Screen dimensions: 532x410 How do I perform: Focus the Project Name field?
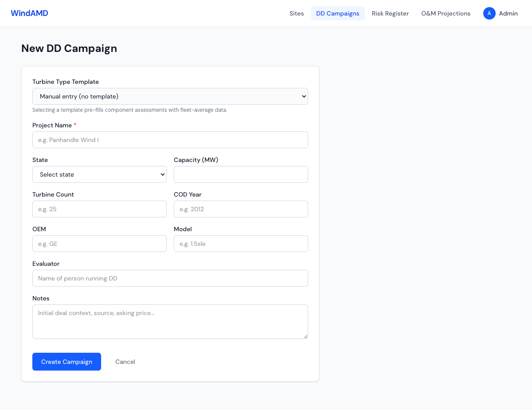pyautogui.click(x=170, y=140)
